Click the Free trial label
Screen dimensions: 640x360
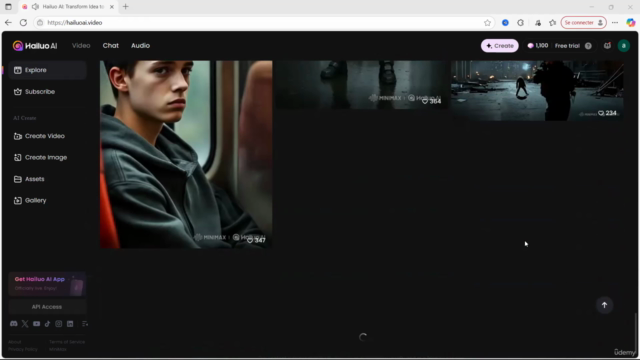(567, 46)
